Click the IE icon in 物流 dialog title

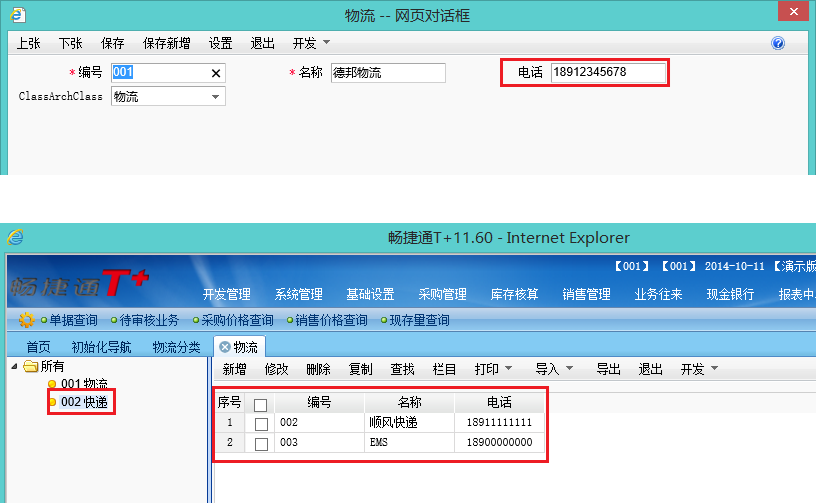[18, 15]
